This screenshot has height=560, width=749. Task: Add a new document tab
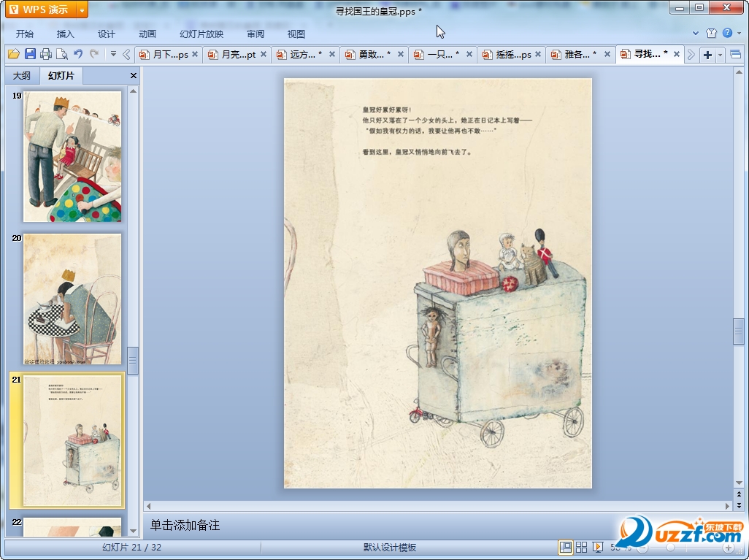tap(708, 55)
